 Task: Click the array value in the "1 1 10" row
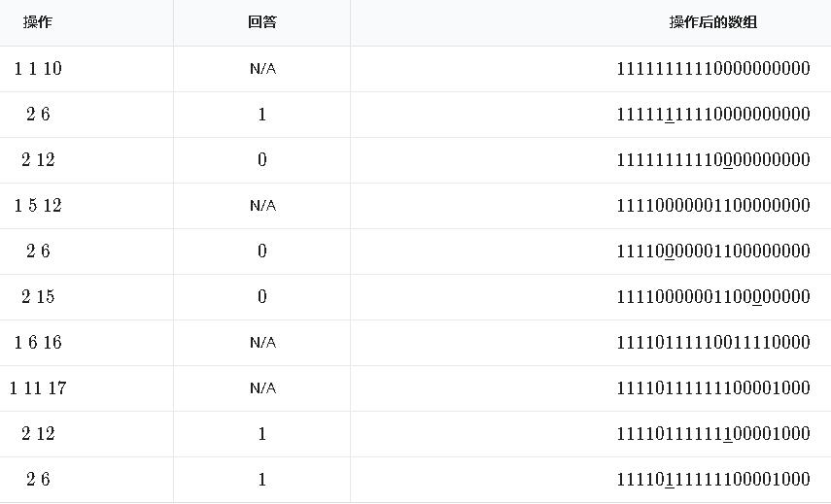coord(712,69)
